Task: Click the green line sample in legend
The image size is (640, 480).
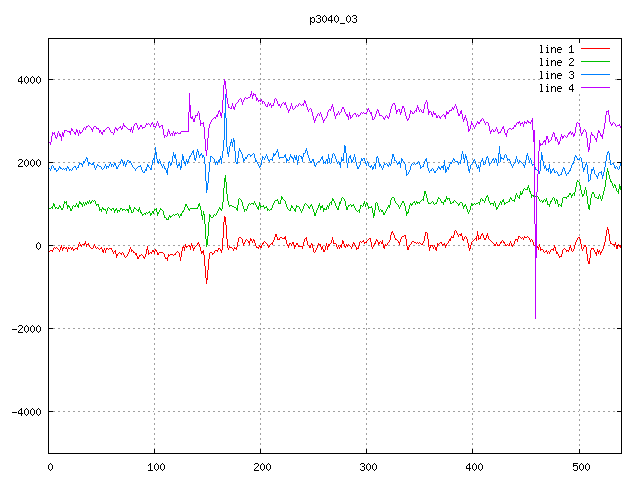Action: pos(596,62)
